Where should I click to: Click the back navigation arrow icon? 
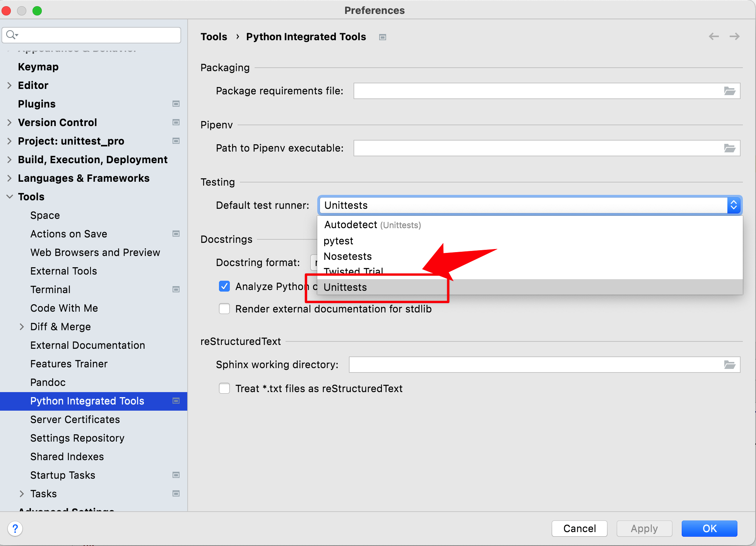click(x=713, y=36)
